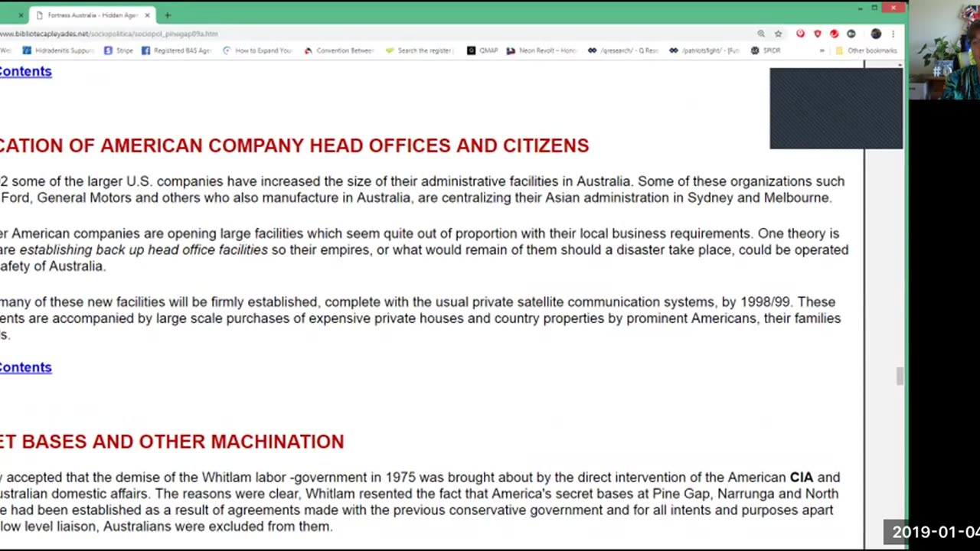This screenshot has width=980, height=551.
Task: Open the Other bookmarks folder
Action: point(866,51)
